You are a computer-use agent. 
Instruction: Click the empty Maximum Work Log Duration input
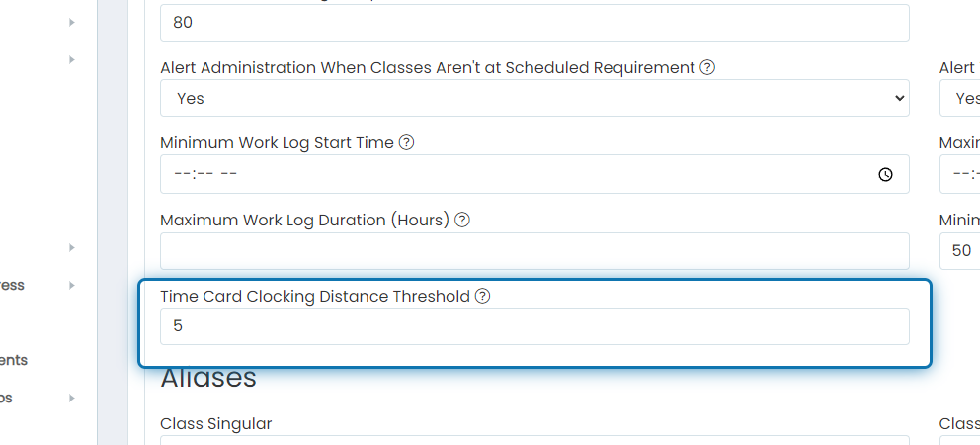(534, 251)
